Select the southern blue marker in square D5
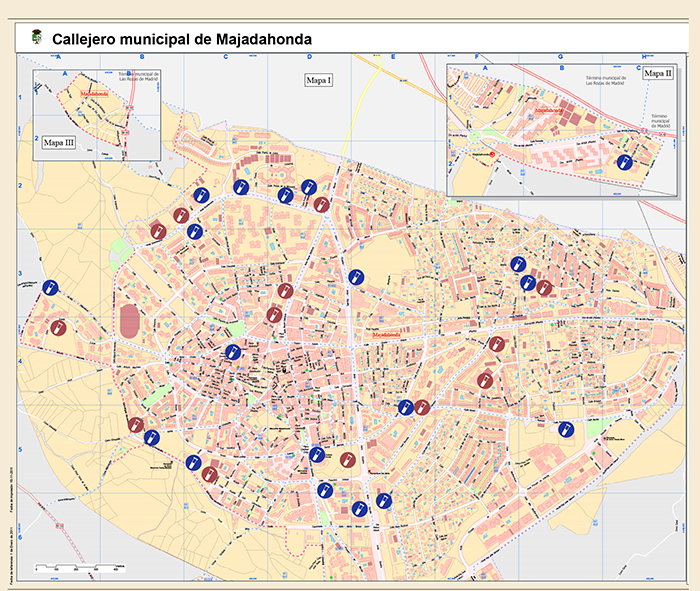The image size is (700, 591). (x=325, y=490)
